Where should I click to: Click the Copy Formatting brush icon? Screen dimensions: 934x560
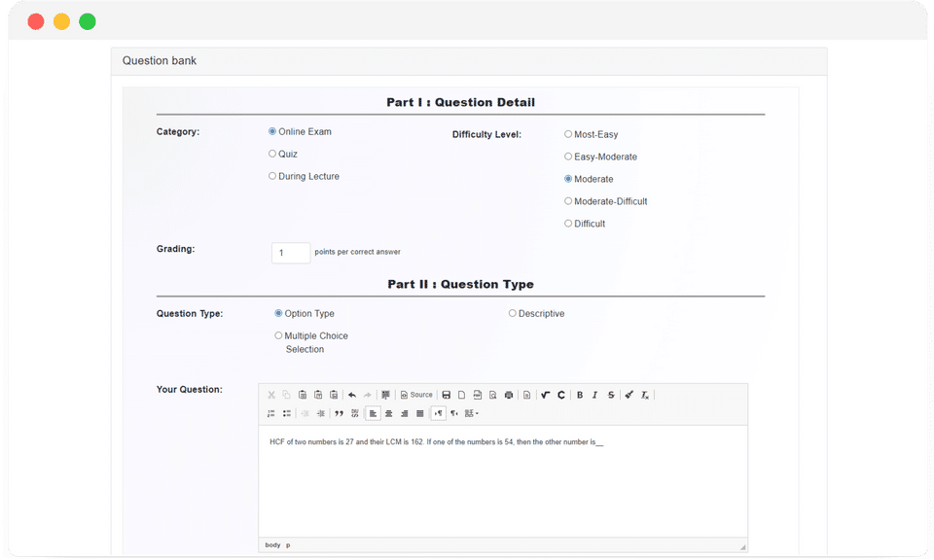coord(629,395)
